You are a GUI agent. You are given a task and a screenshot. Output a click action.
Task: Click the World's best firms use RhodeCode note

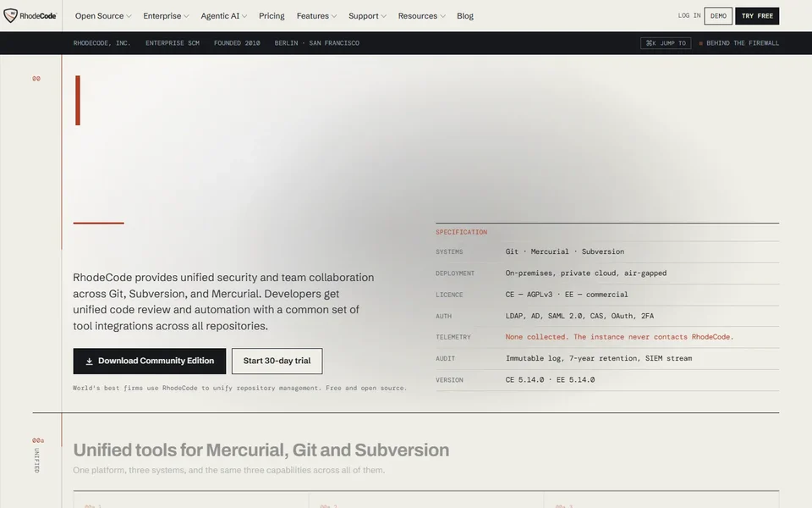coord(239,388)
